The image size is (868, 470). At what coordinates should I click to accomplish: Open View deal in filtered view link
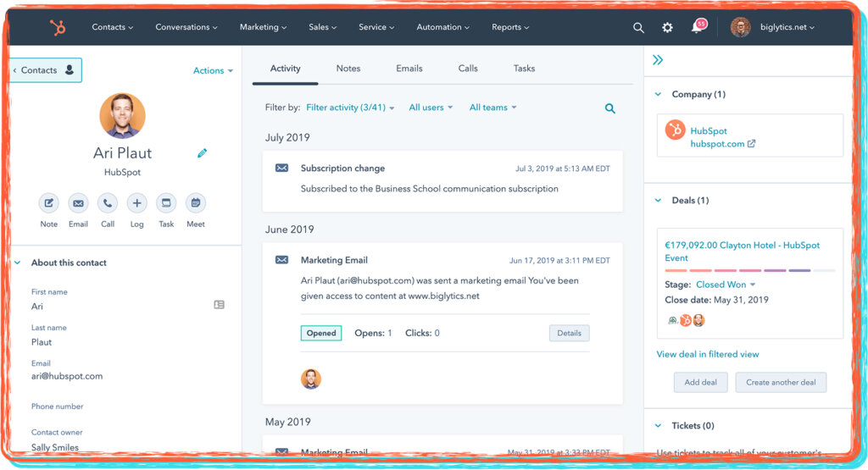pyautogui.click(x=708, y=355)
